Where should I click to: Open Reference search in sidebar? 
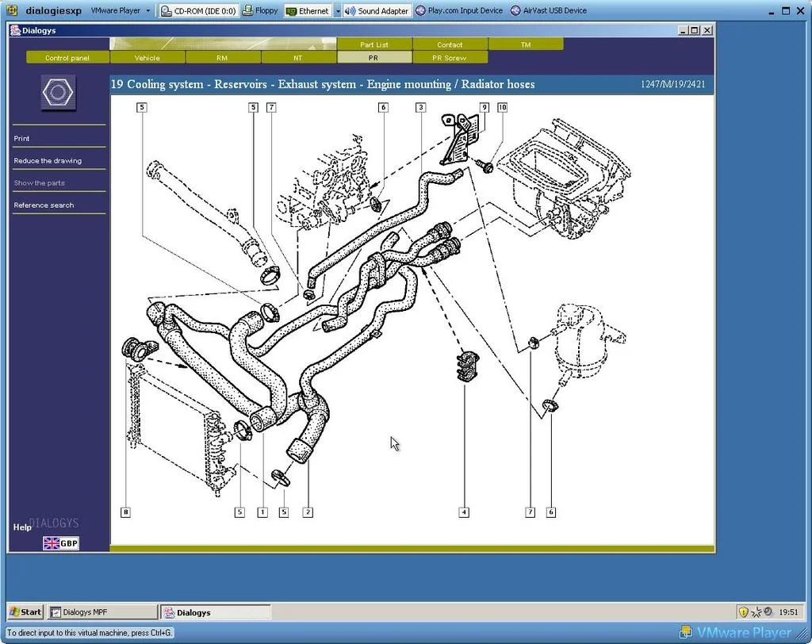[44, 205]
